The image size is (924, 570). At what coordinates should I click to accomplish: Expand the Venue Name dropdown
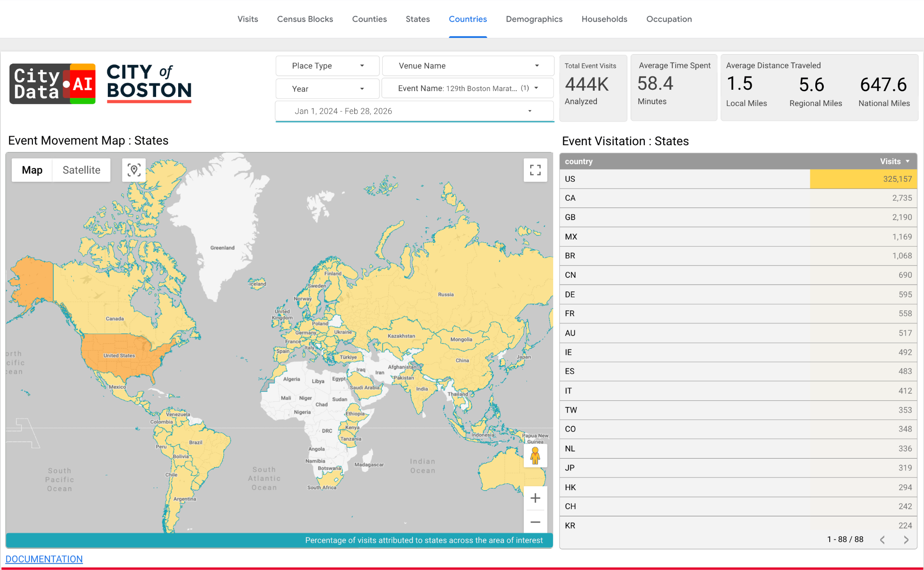pos(468,66)
